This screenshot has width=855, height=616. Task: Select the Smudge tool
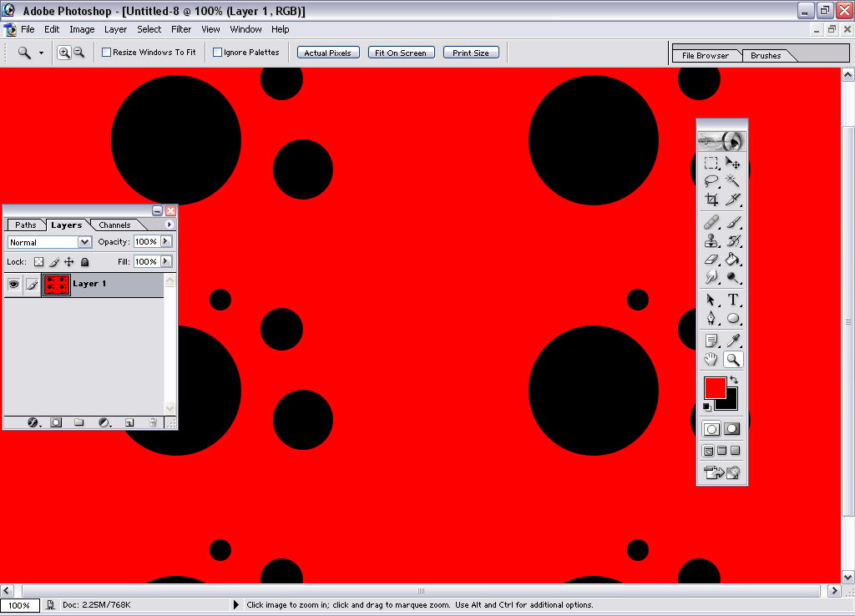click(x=711, y=277)
